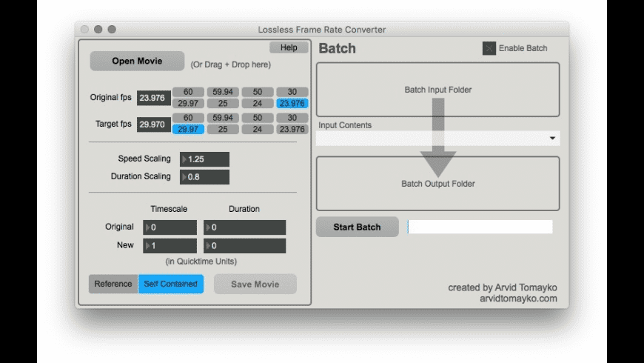Set Target fps preset to 30

coord(292,118)
